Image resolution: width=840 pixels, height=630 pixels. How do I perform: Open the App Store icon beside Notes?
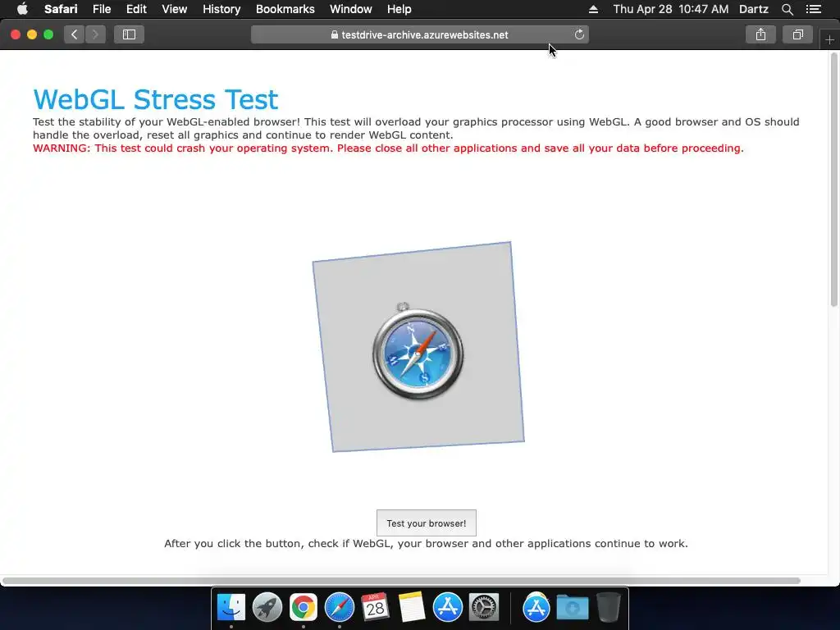point(447,607)
